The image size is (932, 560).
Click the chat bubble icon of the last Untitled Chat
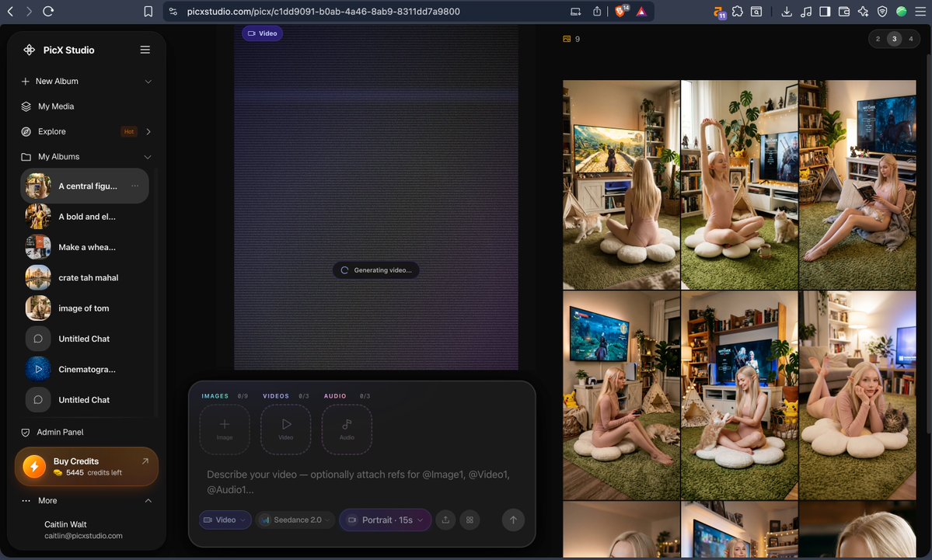(x=38, y=400)
